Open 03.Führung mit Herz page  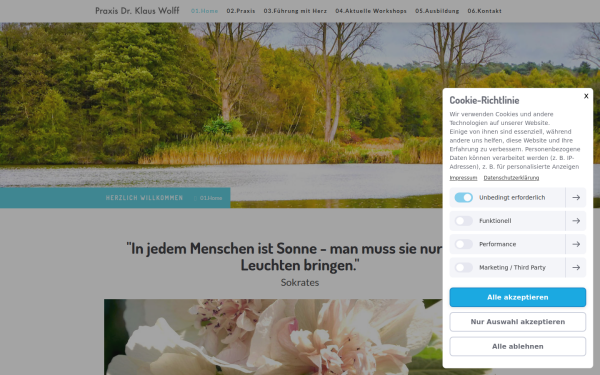point(295,11)
